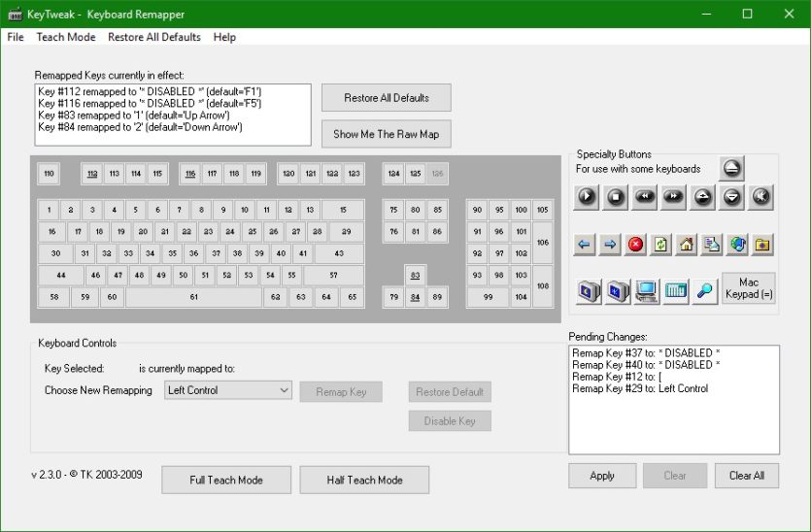Select key 44 on the keyboard layout

[x=61, y=275]
